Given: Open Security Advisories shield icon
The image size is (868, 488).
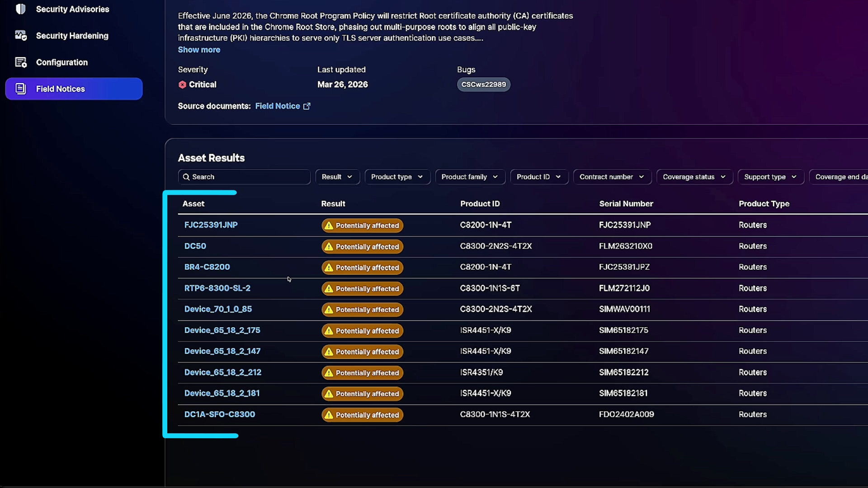Looking at the screenshot, I should pos(21,9).
